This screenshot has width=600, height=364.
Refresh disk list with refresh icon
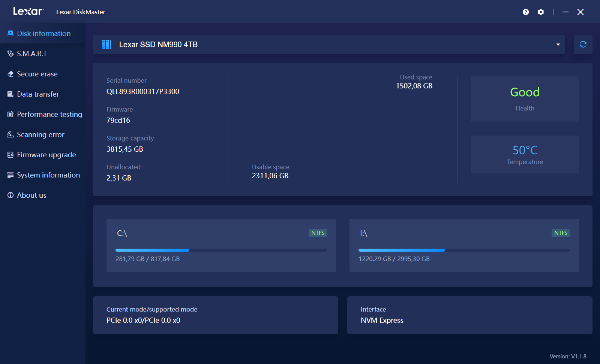tap(583, 45)
